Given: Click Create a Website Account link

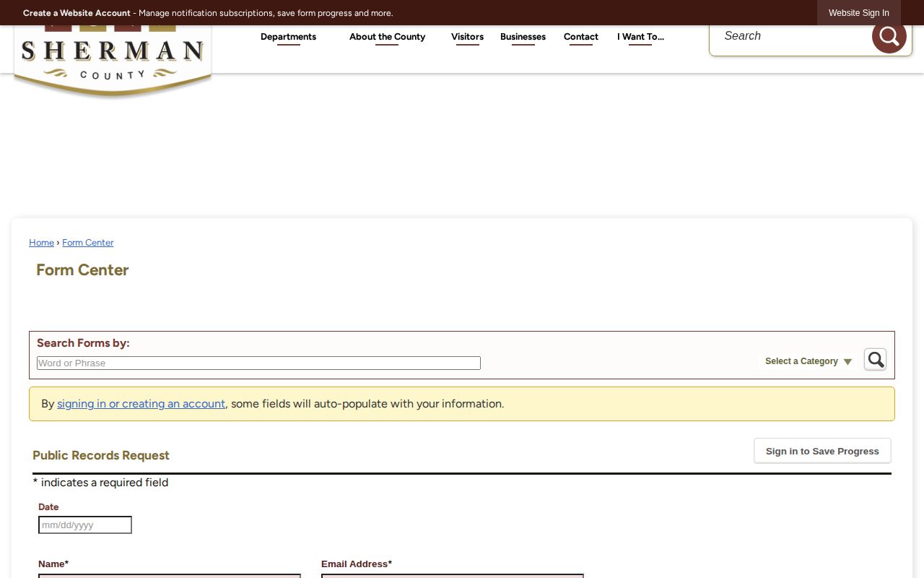Looking at the screenshot, I should click(77, 13).
